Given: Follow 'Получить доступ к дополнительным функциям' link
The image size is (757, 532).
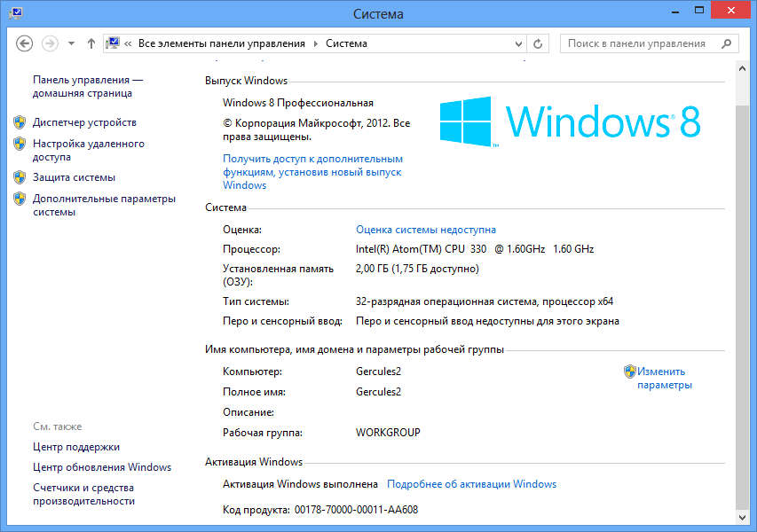Looking at the screenshot, I should (x=313, y=172).
